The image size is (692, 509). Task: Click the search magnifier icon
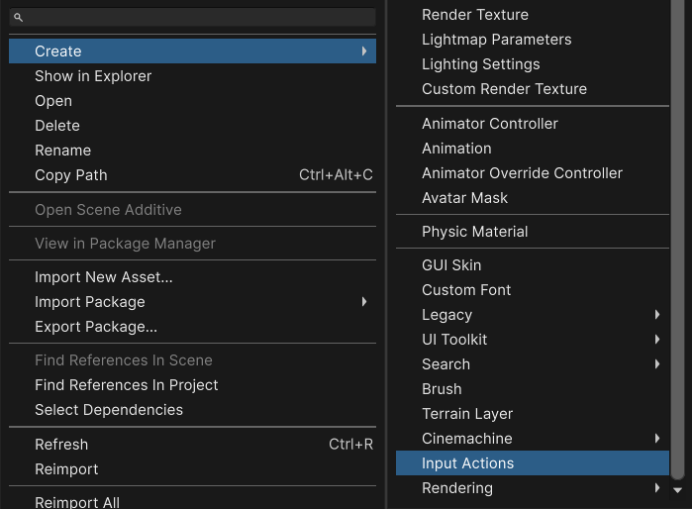point(18,18)
